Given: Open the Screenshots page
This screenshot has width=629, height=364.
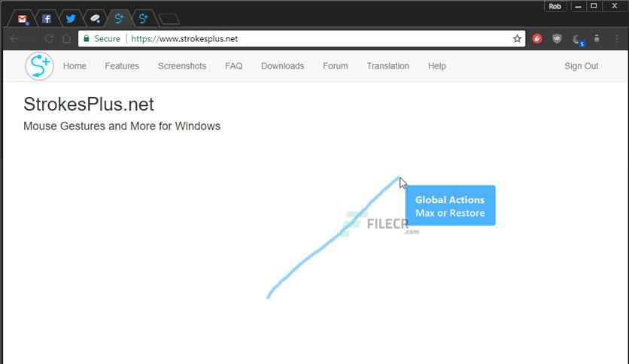Looking at the screenshot, I should pyautogui.click(x=182, y=66).
